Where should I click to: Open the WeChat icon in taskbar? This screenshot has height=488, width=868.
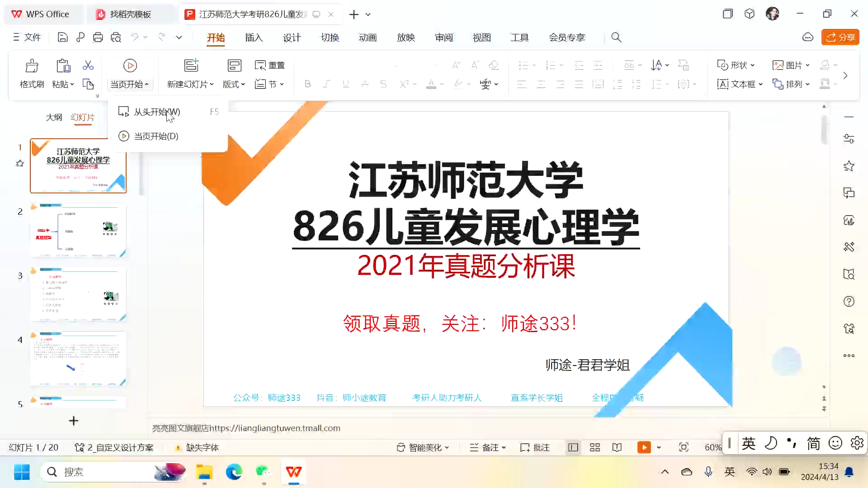pos(264,472)
